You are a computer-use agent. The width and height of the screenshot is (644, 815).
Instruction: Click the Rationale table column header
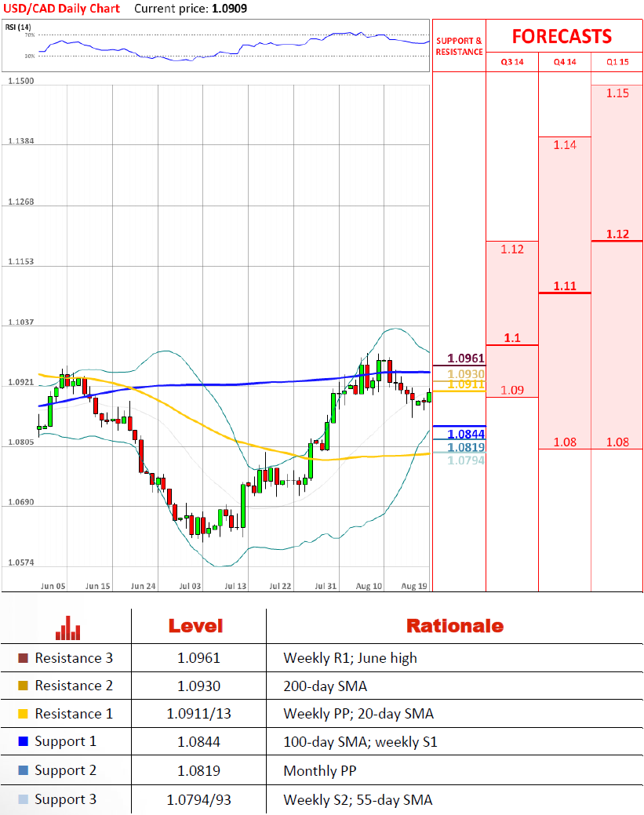click(455, 626)
